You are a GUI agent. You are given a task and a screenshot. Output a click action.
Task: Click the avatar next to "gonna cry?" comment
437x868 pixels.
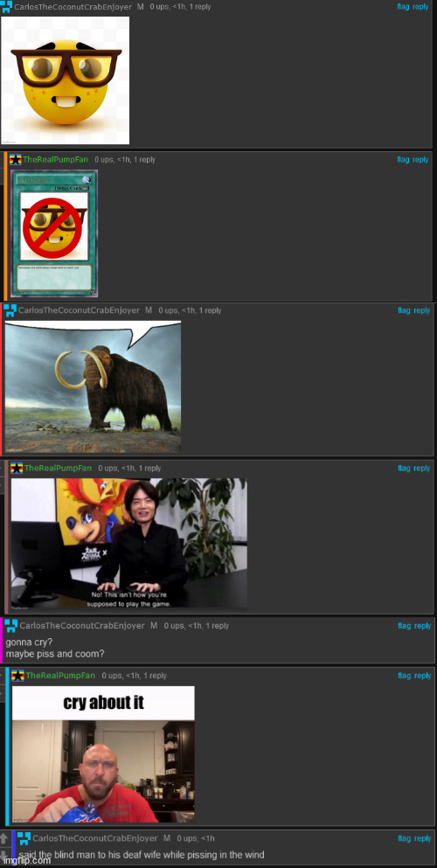pos(11,626)
